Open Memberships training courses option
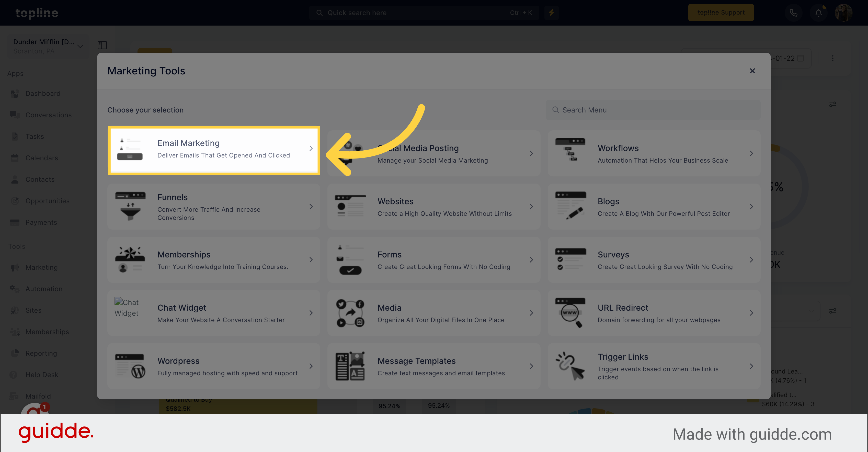868x452 pixels. 214,260
